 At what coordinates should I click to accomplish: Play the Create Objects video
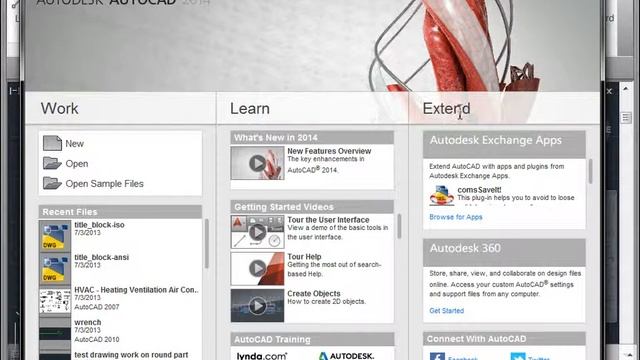click(x=257, y=305)
